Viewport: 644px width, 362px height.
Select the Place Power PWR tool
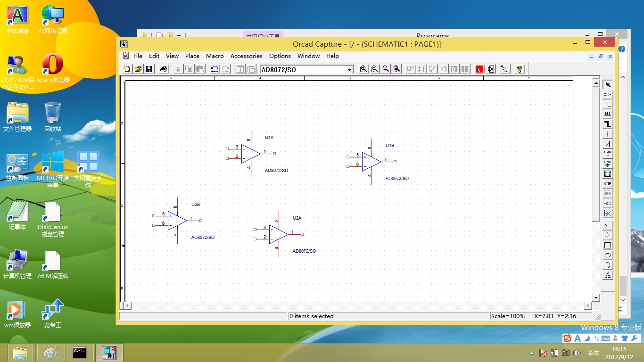click(x=608, y=154)
